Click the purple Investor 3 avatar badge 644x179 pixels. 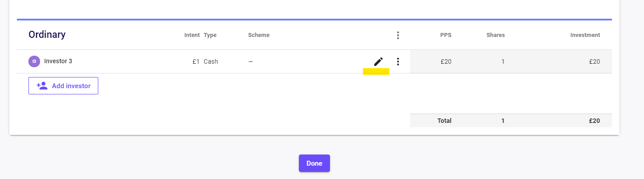coord(34,61)
